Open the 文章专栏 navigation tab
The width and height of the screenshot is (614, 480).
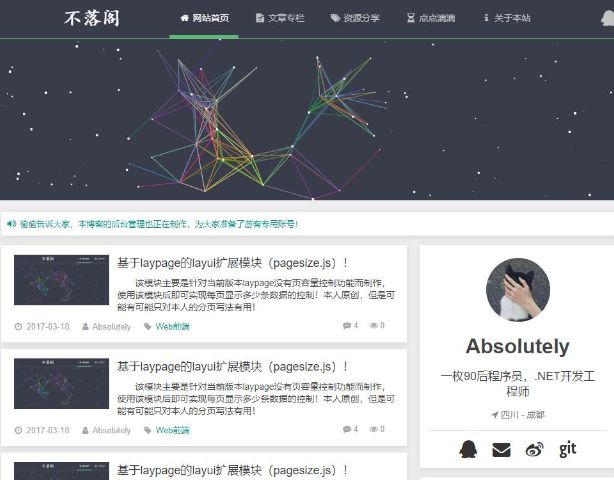coord(280,18)
